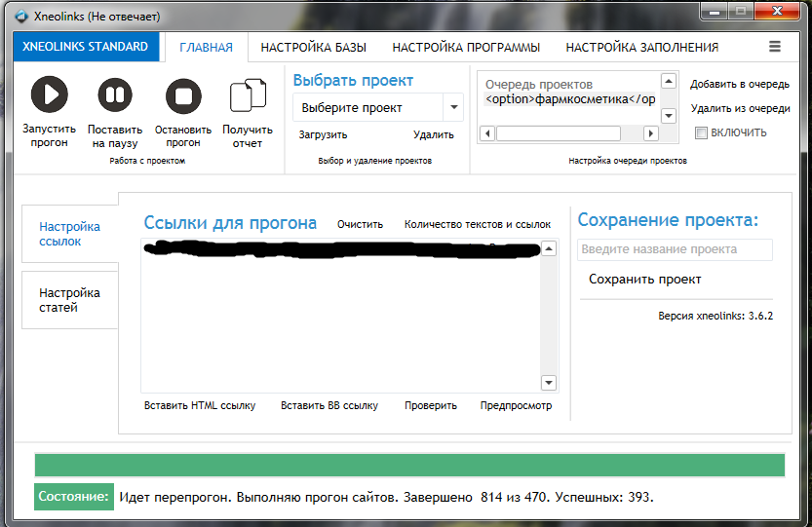Click the Xneolinks app icon in title bar

[21, 16]
